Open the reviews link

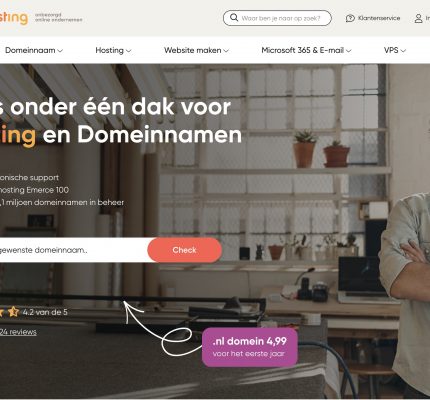[x=18, y=332]
